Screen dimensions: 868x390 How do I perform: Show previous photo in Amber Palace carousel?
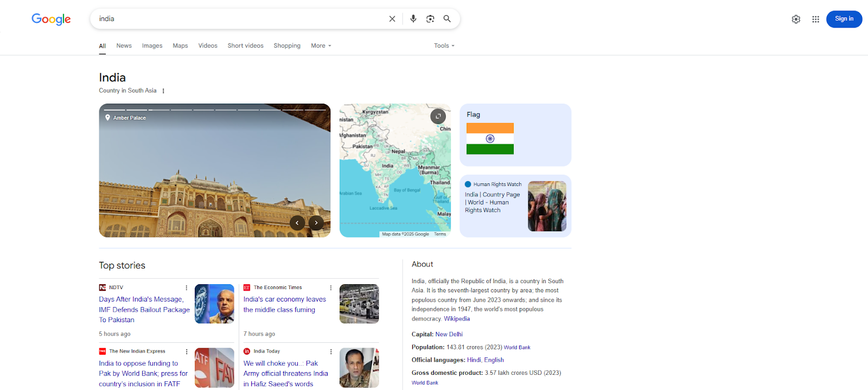[x=297, y=223]
